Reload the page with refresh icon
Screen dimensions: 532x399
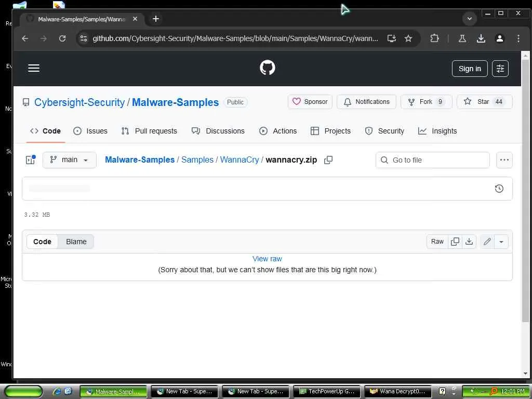click(x=62, y=38)
